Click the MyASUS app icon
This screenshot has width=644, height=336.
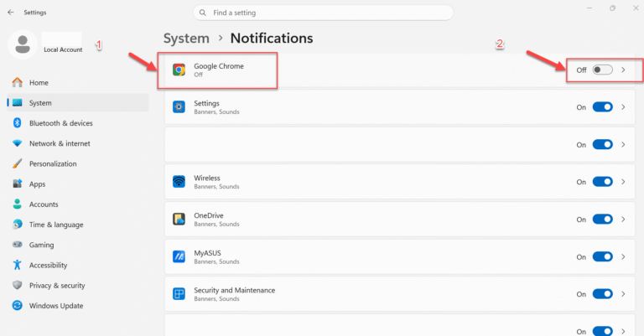pyautogui.click(x=179, y=257)
